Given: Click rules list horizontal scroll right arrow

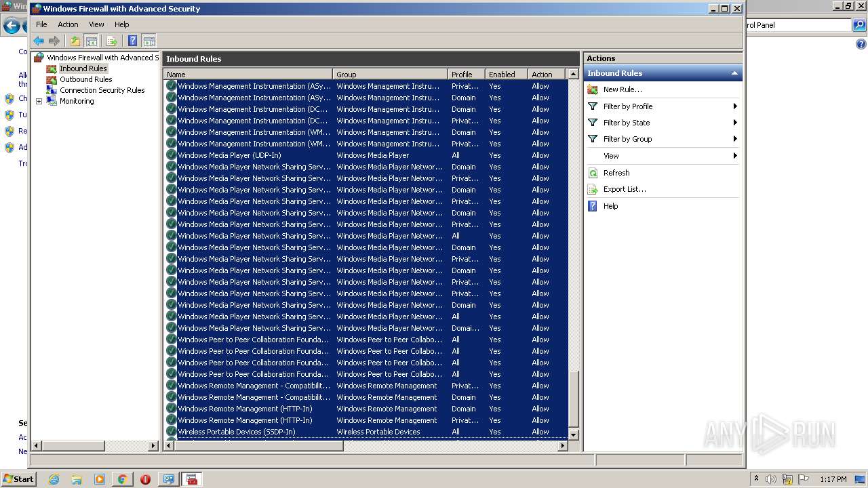Looking at the screenshot, I should point(562,446).
